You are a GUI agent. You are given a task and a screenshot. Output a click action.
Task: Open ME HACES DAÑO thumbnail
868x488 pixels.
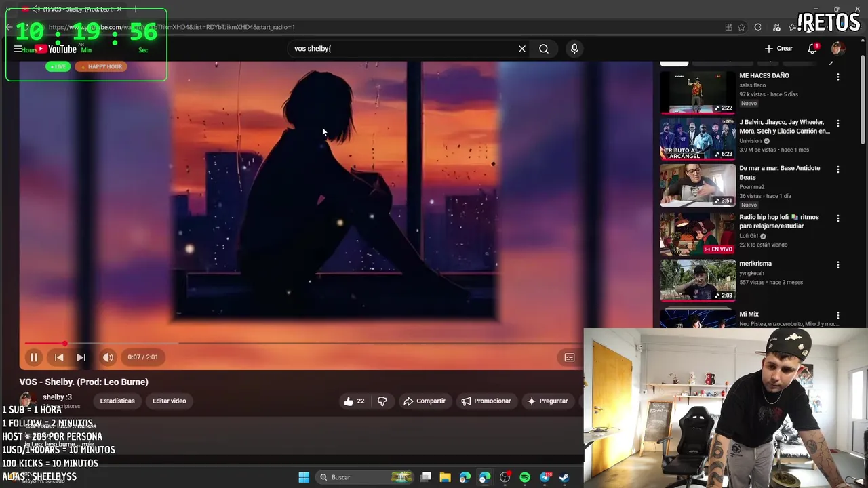[x=697, y=91]
